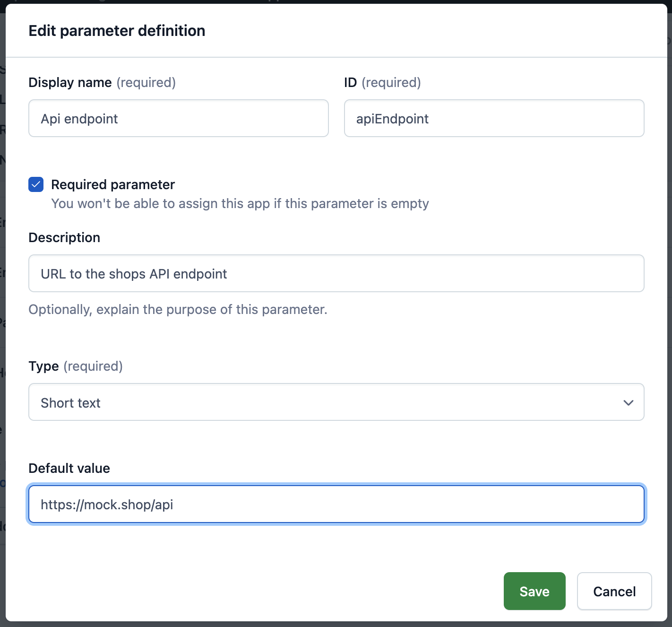This screenshot has height=627, width=672.
Task: Select the Default value field with mock.shop URL
Action: [x=336, y=505]
